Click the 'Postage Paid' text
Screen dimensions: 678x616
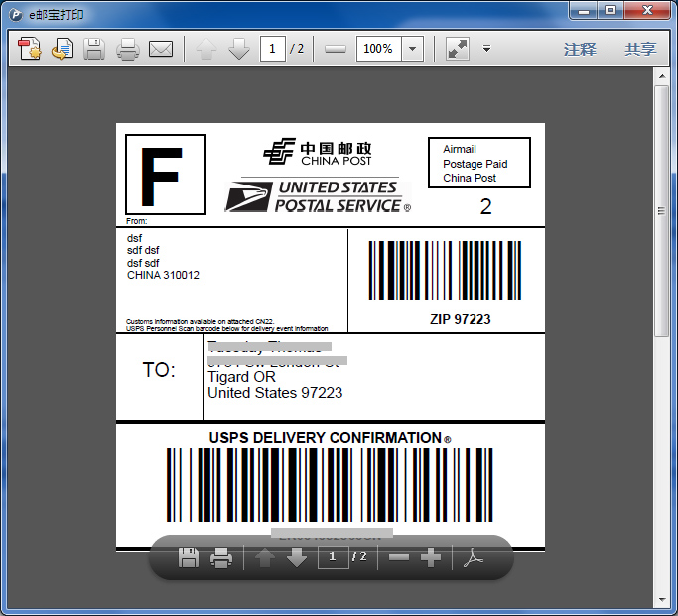pyautogui.click(x=475, y=164)
